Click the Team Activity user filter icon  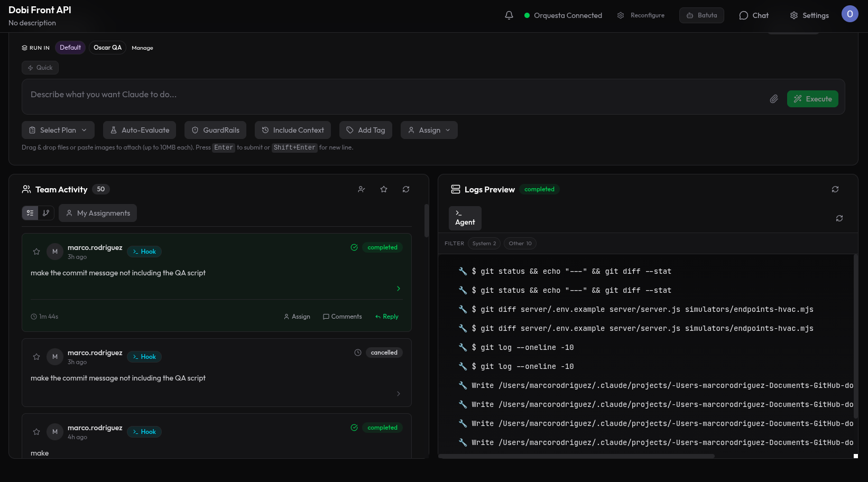click(x=362, y=189)
